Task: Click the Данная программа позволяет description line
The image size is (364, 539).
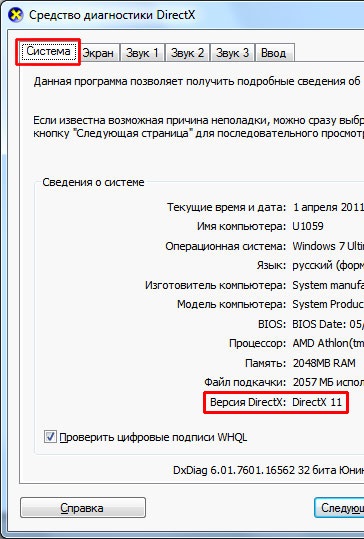Action: pyautogui.click(x=197, y=81)
